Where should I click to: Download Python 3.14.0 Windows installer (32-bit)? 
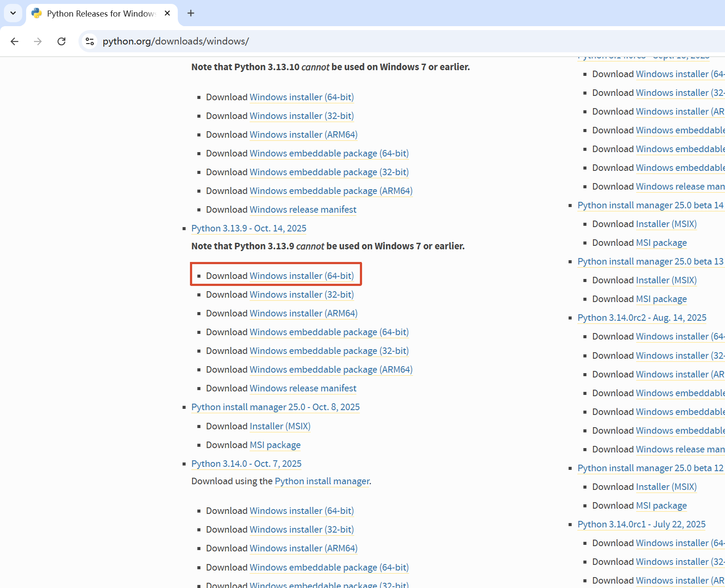pos(302,530)
